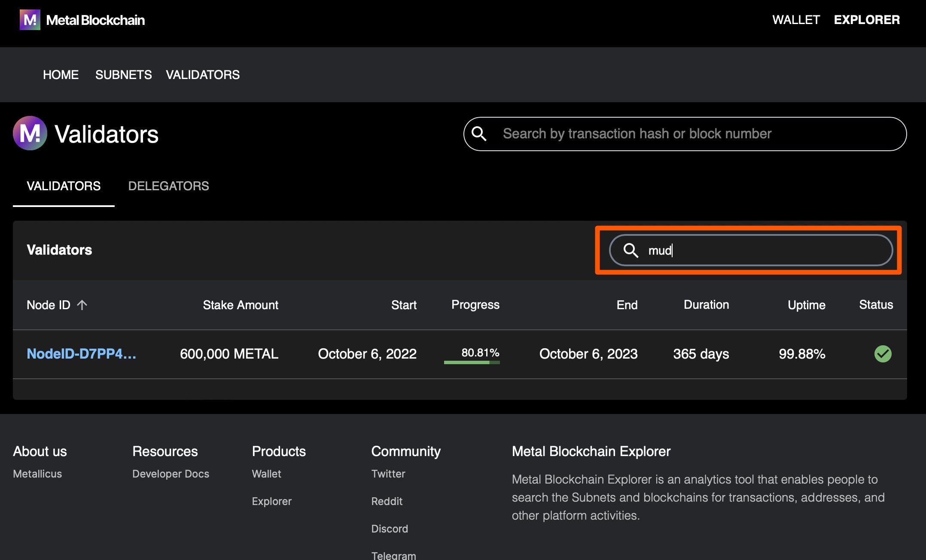Open Developer Docs footer link

171,474
